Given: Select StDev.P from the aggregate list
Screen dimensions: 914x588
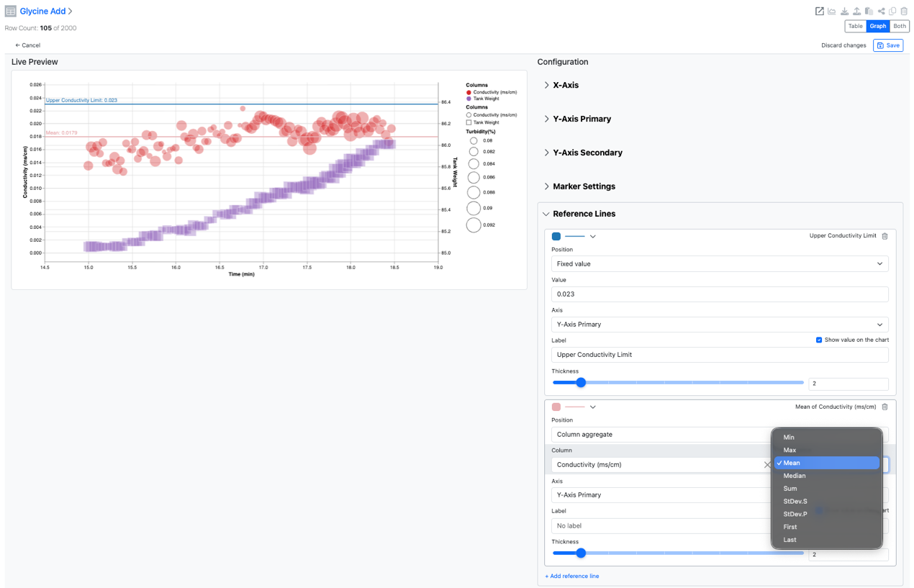Looking at the screenshot, I should point(827,514).
